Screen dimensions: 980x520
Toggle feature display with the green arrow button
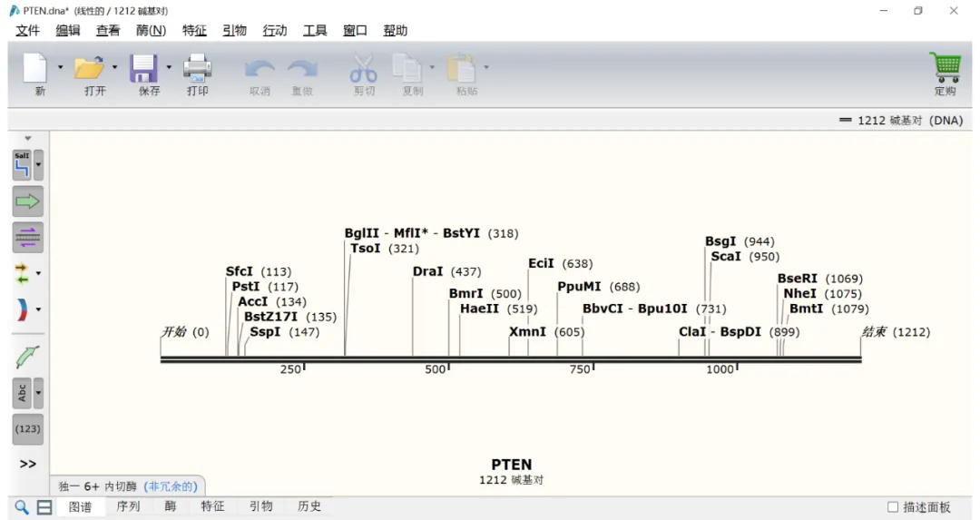(x=27, y=201)
